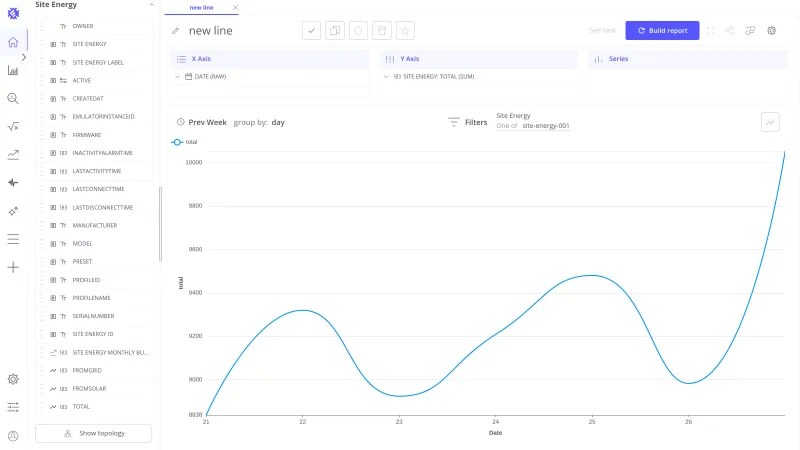Click the X Axis panel header

point(269,59)
